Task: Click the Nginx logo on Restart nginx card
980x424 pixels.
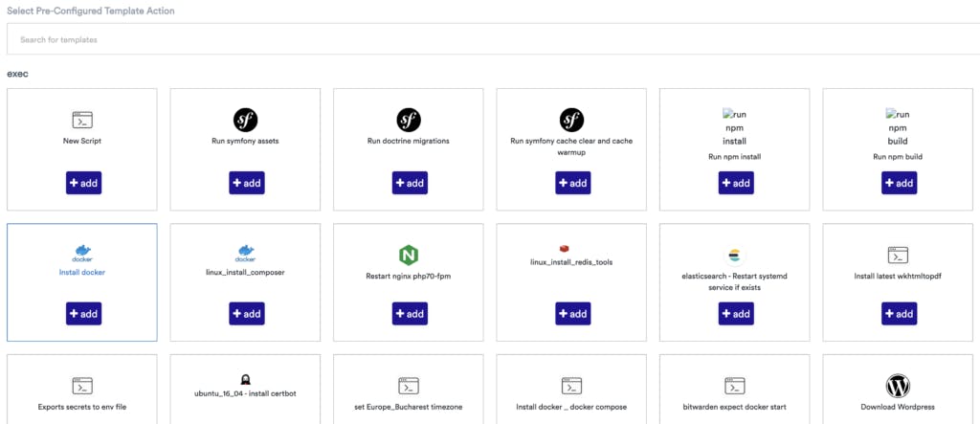Action: click(x=409, y=255)
